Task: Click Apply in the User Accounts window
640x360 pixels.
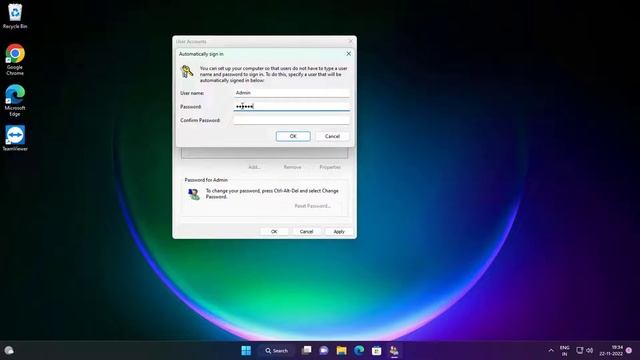Action: click(x=339, y=231)
